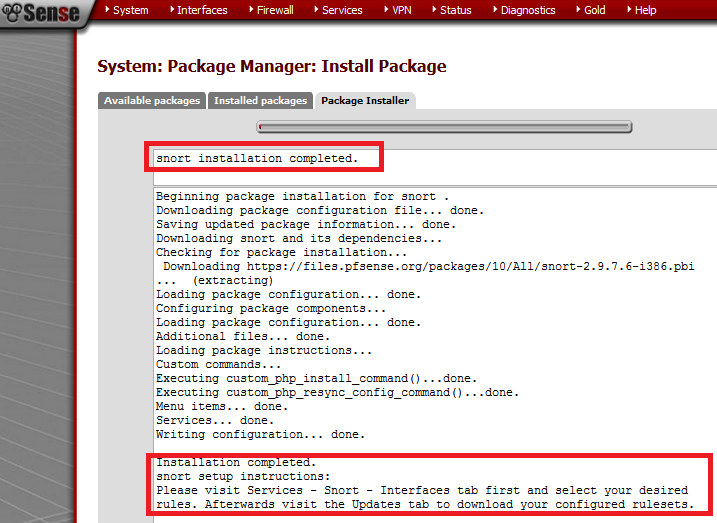Click the installation progress bar
The width and height of the screenshot is (717, 523).
tap(445, 127)
